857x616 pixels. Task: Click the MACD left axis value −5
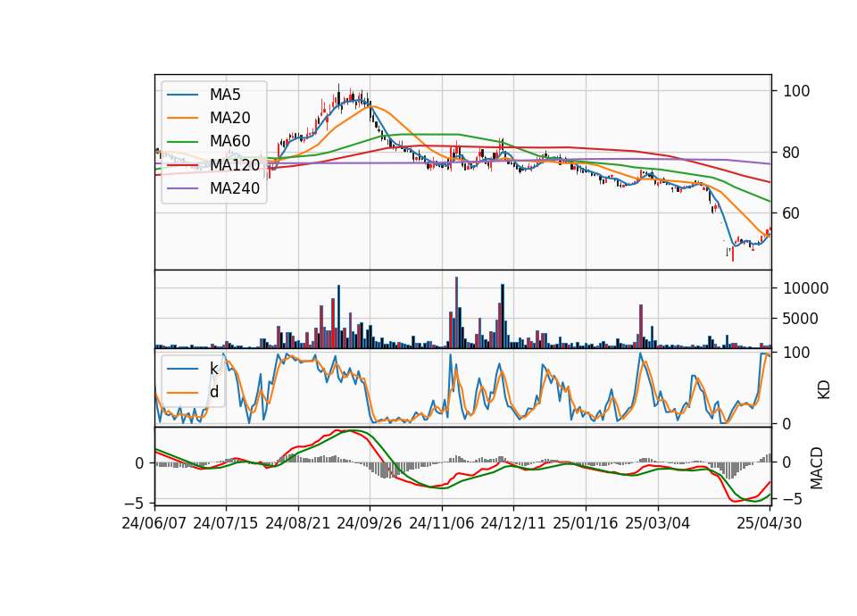[135, 503]
